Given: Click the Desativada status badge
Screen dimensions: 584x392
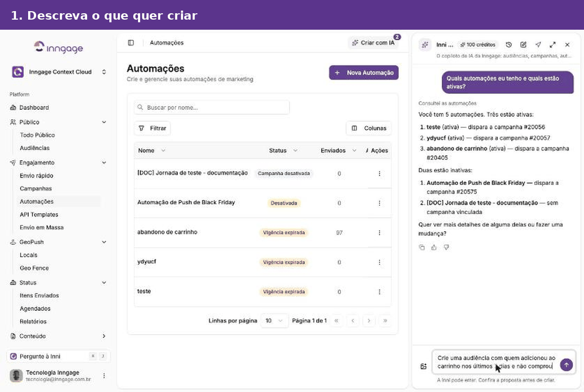Looking at the screenshot, I should coord(284,203).
